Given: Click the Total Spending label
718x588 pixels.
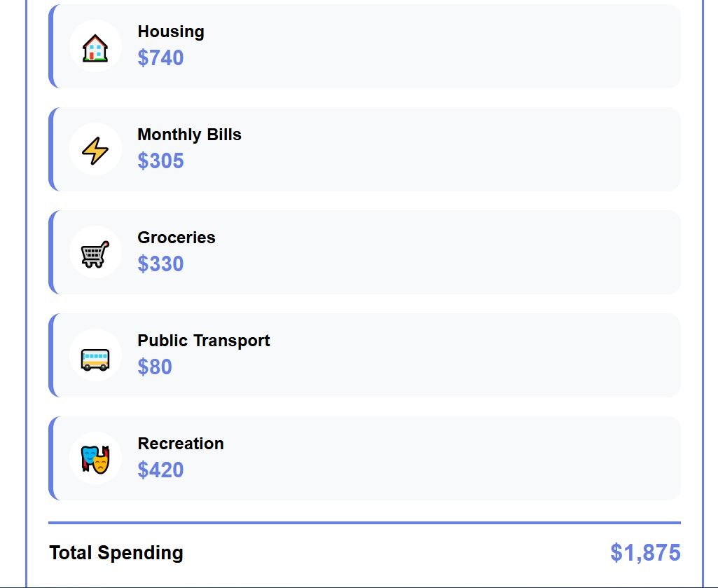Looking at the screenshot, I should (116, 553).
